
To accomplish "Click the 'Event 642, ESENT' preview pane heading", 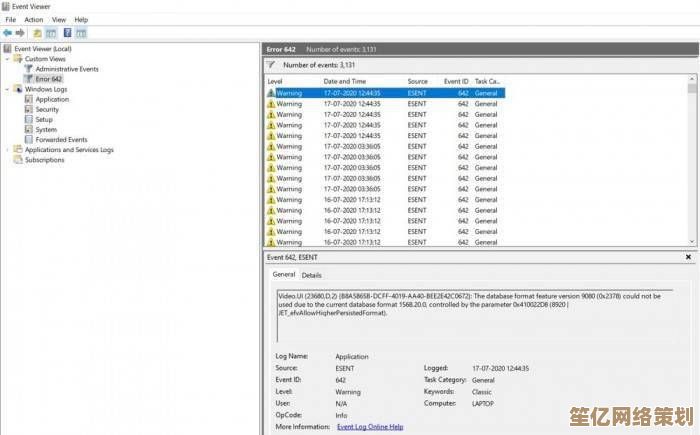I will [292, 257].
